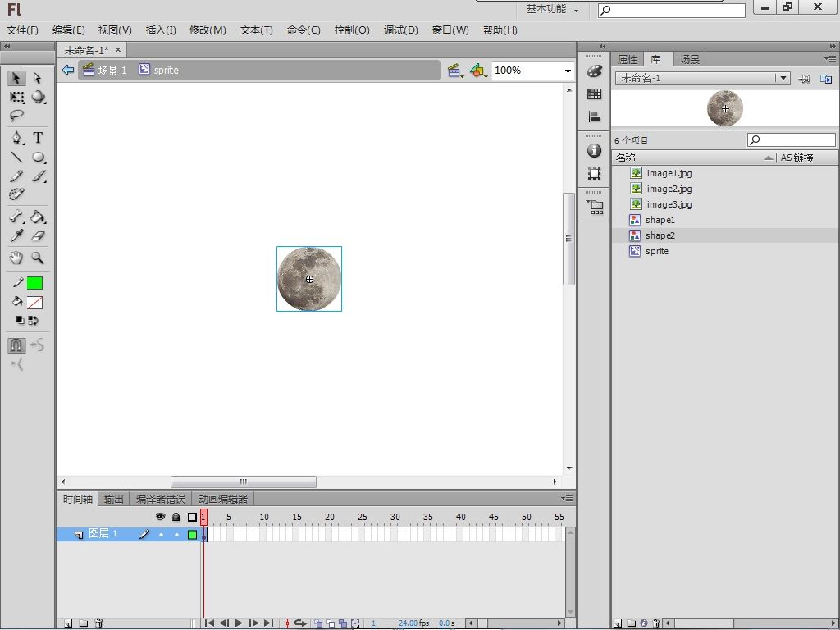Click the back arrow to exit sprite
The width and height of the screenshot is (840, 630).
pyautogui.click(x=68, y=71)
